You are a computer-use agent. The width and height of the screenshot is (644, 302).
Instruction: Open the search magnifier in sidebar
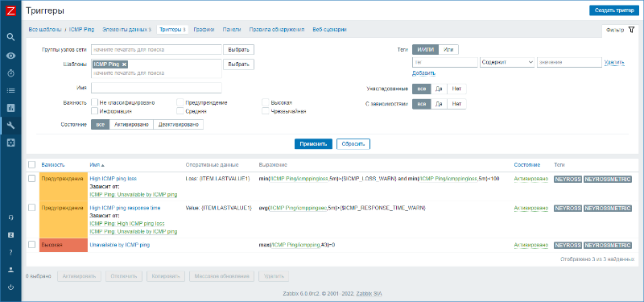click(11, 37)
